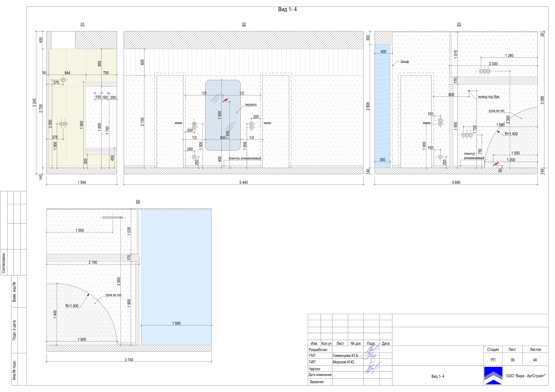
Task: Click the sheet number 06
Action: (x=512, y=360)
